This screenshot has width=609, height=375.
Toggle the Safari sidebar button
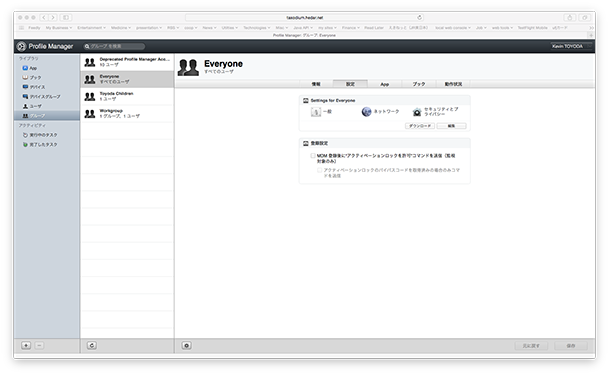(x=66, y=17)
